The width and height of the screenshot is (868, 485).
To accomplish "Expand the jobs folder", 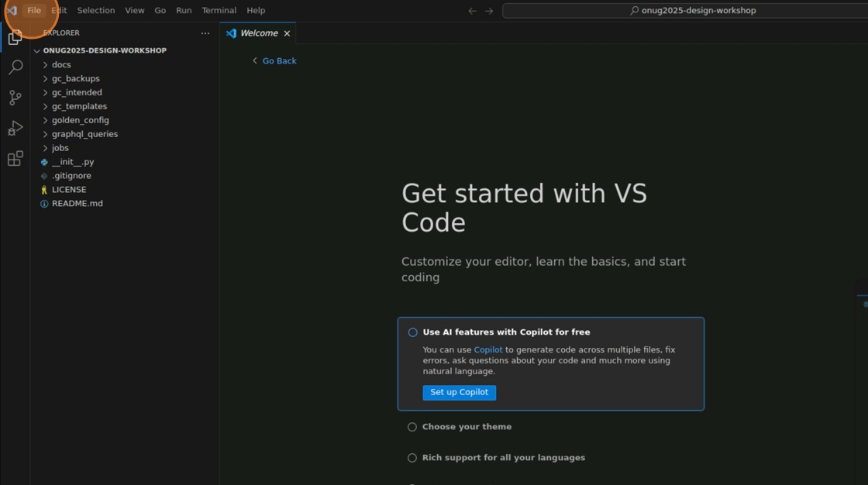I will click(46, 148).
